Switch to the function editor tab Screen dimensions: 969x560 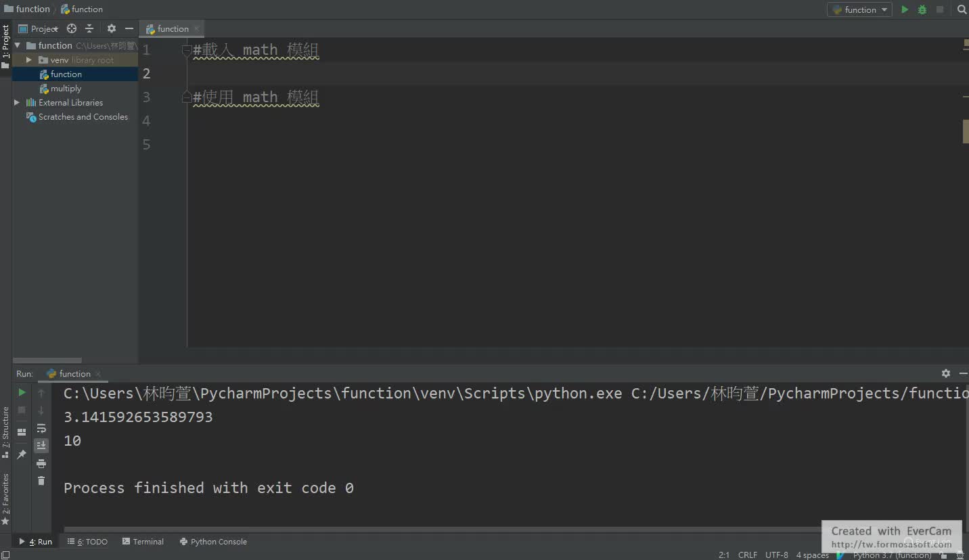click(173, 28)
